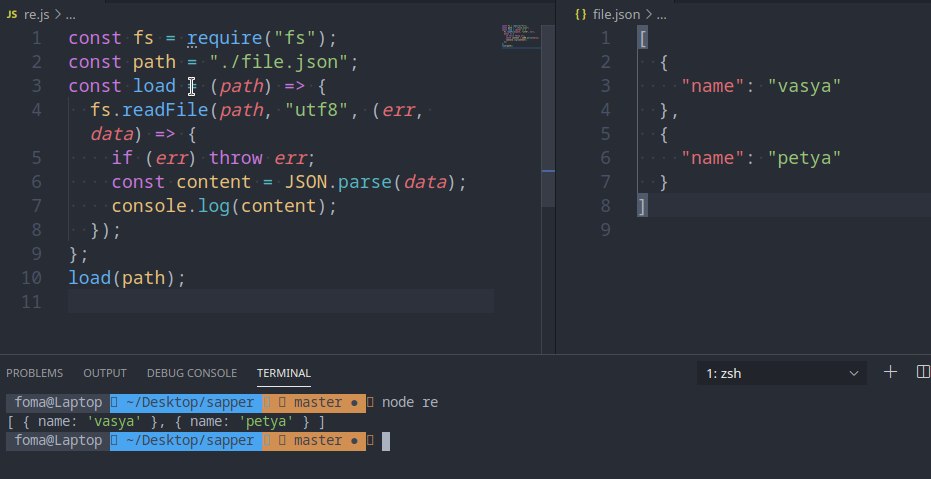Click "utf8" string in re.js
931x479 pixels.
tap(315, 110)
